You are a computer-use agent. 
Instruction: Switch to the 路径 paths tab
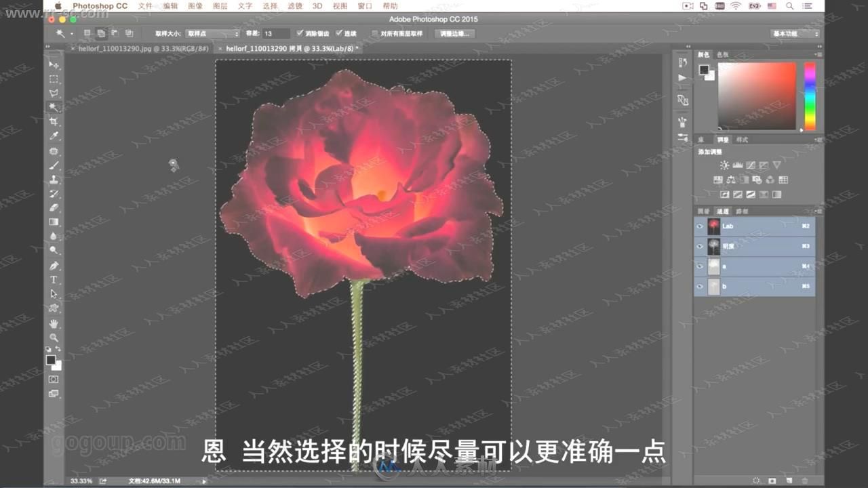coord(742,211)
